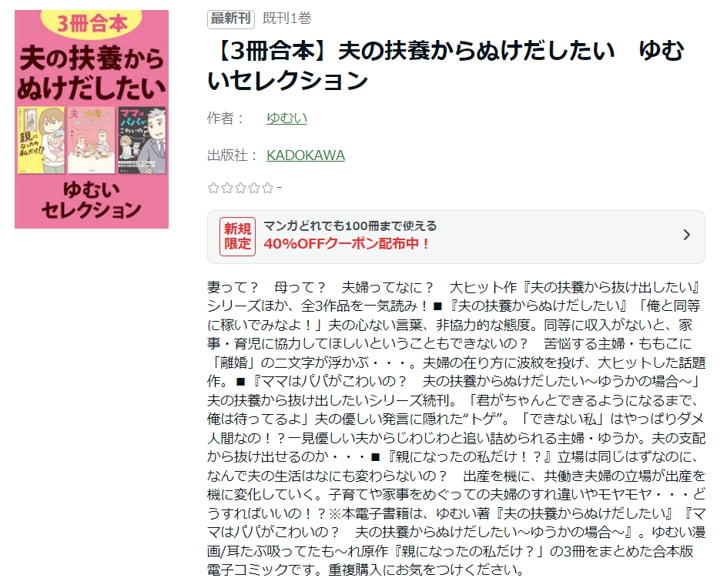This screenshot has width=727, height=588.
Task: Click the book description paragraph
Action: [456, 429]
